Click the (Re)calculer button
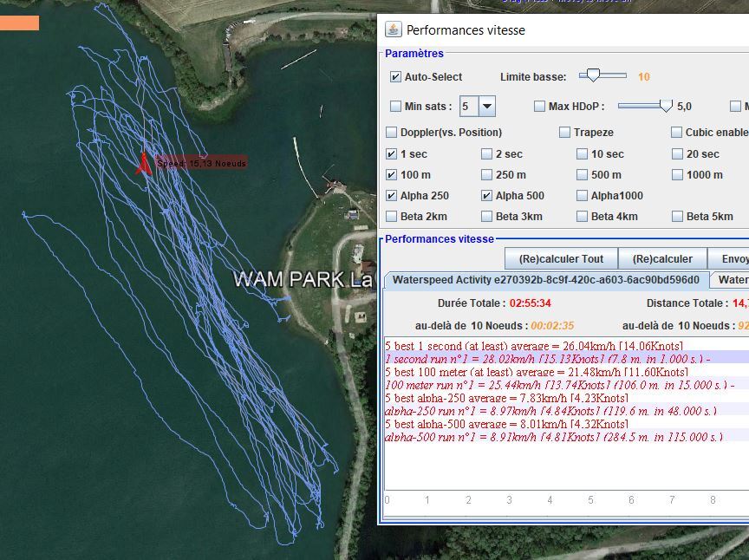 tap(662, 258)
